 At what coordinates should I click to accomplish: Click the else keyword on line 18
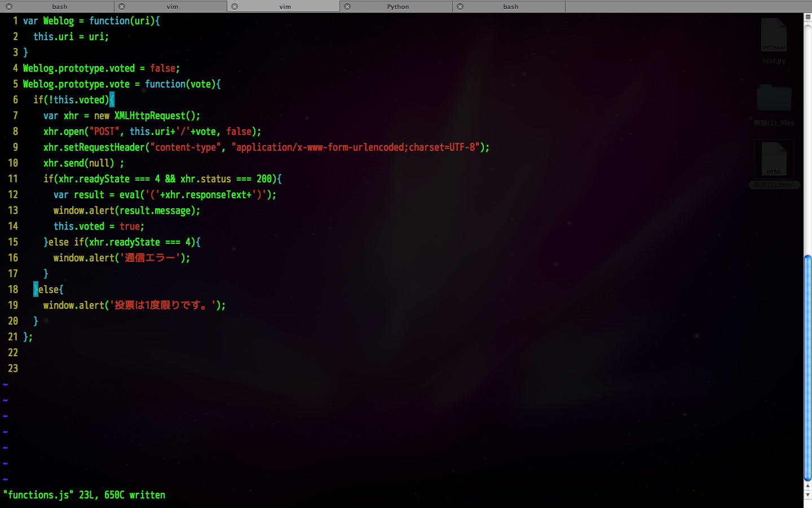(x=48, y=290)
